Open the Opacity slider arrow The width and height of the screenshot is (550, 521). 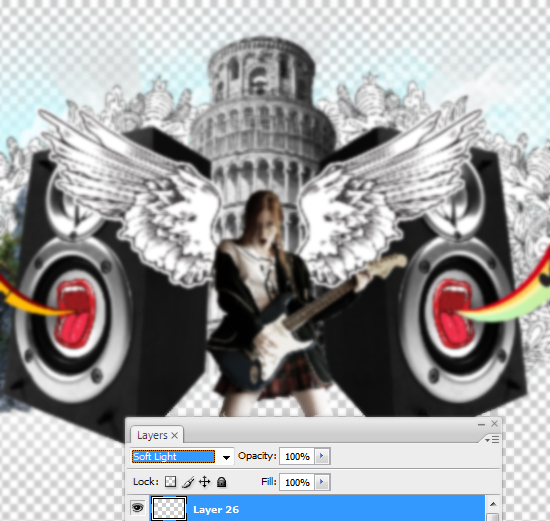322,456
